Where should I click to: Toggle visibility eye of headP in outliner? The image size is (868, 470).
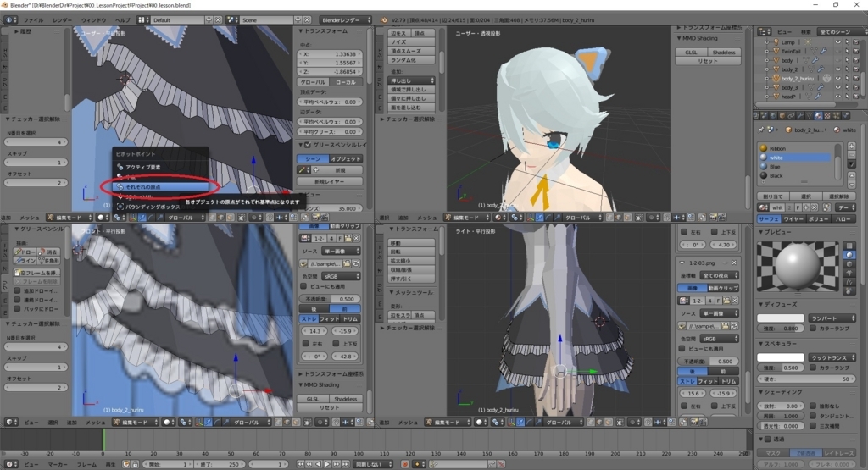[x=837, y=97]
